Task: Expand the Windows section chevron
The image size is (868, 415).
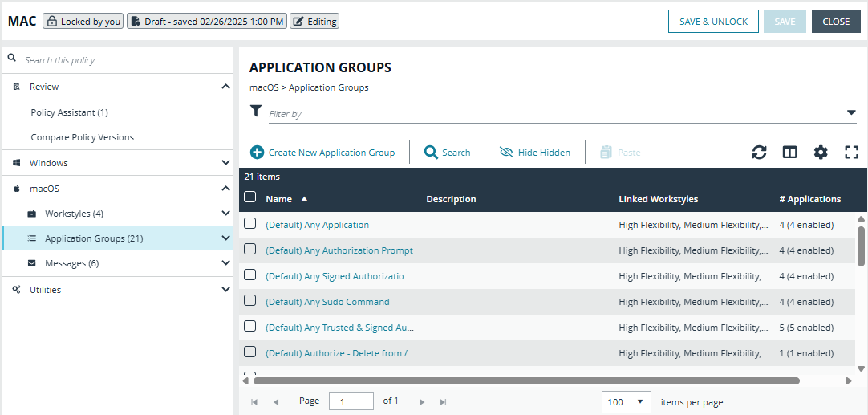Action: pyautogui.click(x=225, y=163)
